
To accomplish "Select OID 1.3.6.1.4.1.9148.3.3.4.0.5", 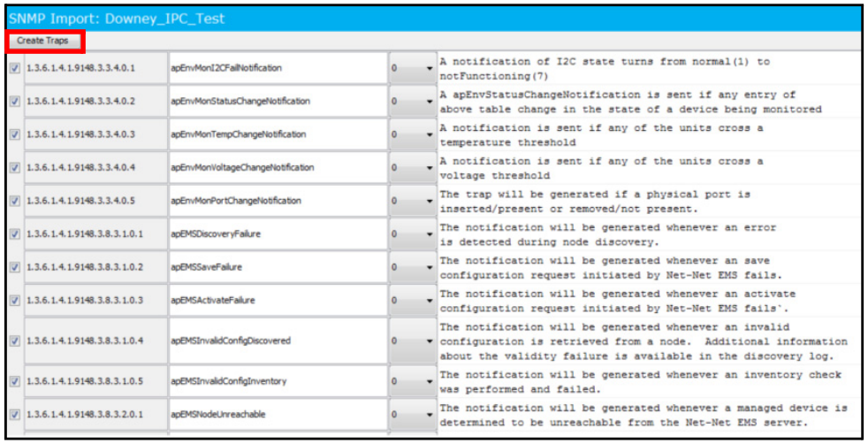I will click(95, 201).
